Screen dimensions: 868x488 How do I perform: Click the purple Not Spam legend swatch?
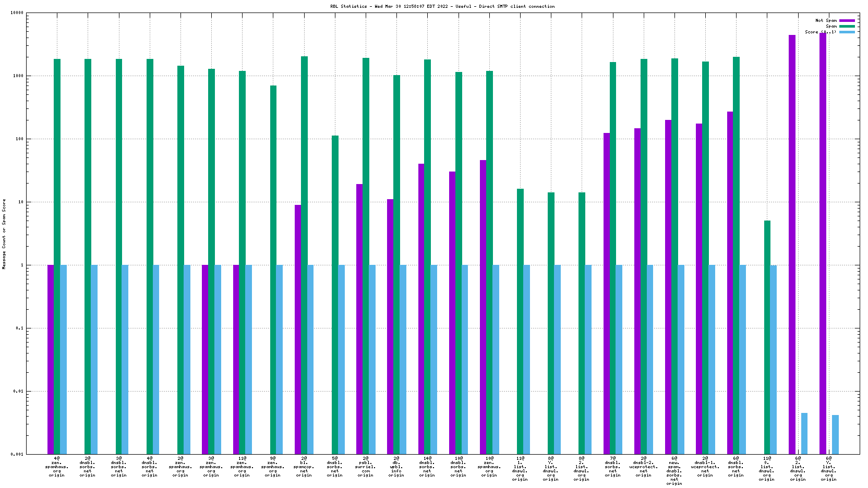847,21
